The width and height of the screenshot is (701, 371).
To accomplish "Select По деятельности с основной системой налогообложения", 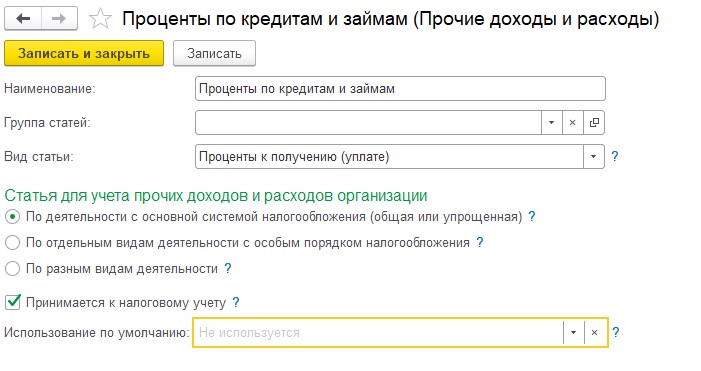I will coord(12,217).
